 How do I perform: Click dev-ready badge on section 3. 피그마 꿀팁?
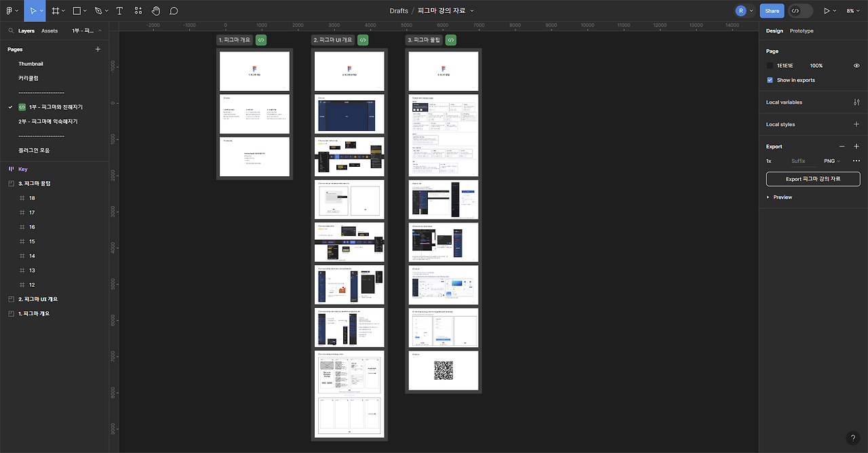click(451, 40)
